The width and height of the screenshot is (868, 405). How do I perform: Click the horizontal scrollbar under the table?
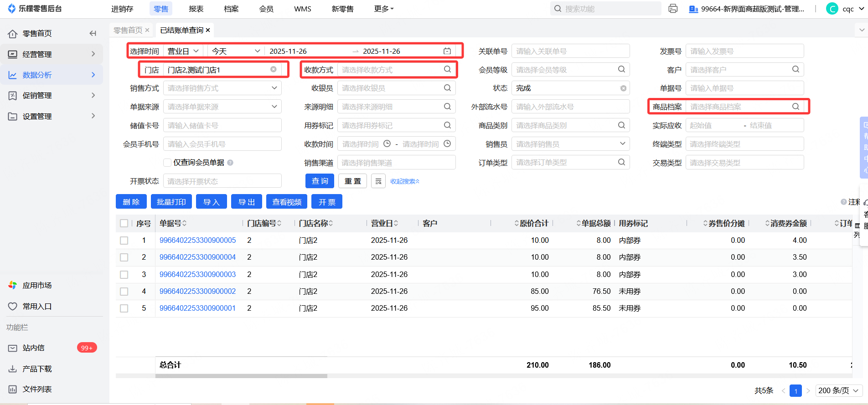coord(241,376)
